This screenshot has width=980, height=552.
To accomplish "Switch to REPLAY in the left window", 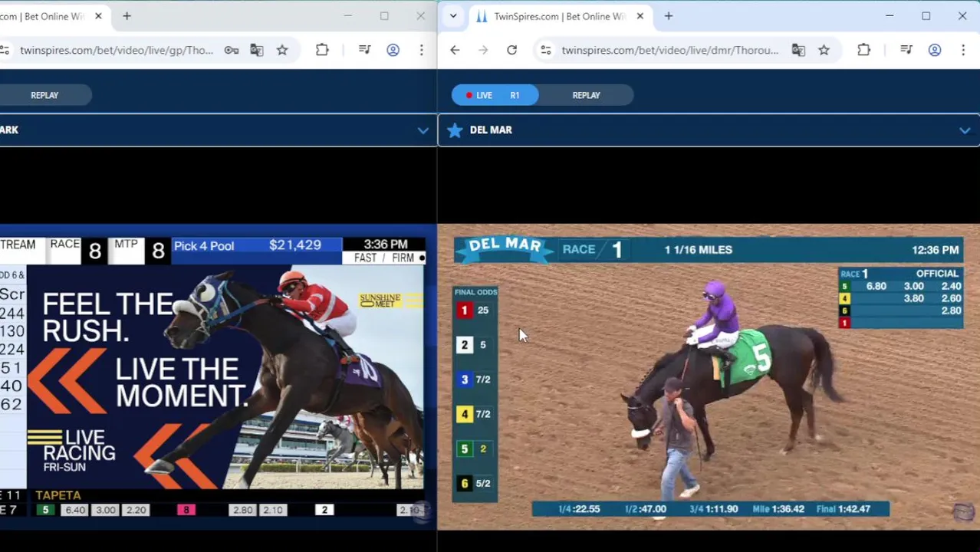I will click(x=44, y=95).
